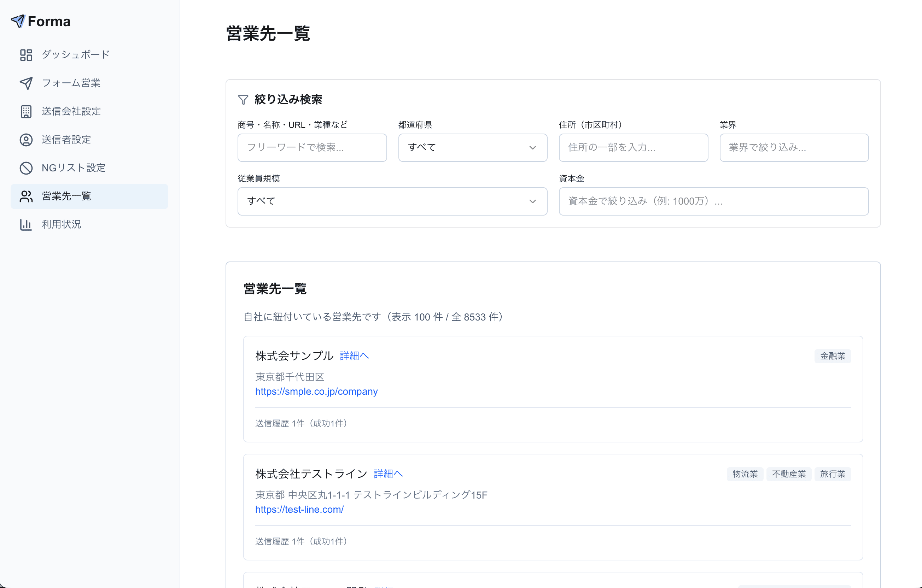Open 利用状況 via the bar chart icon
The image size is (922, 588).
(26, 225)
